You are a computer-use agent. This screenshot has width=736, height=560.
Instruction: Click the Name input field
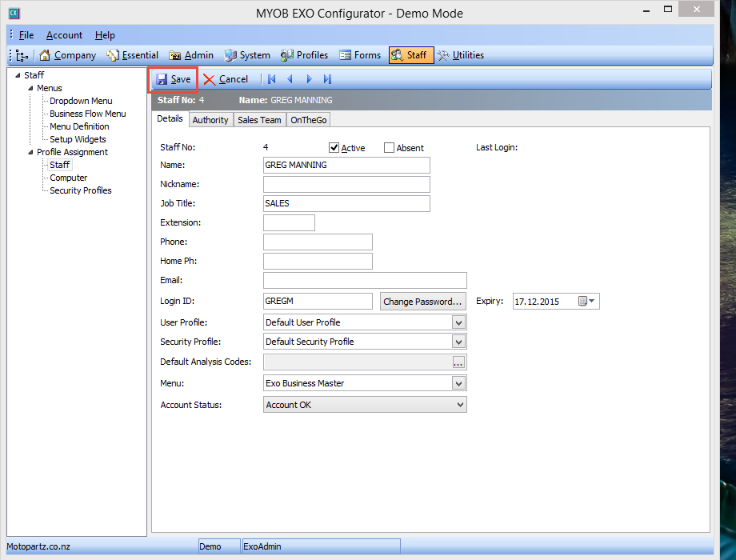pyautogui.click(x=346, y=166)
